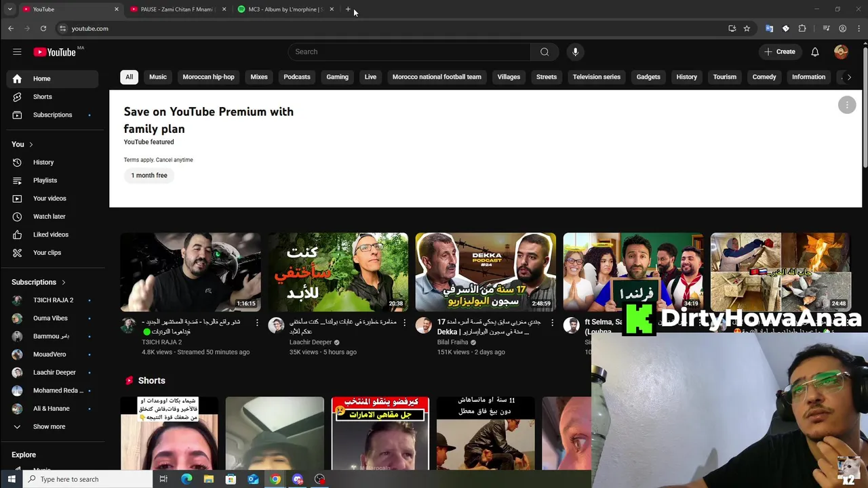The width and height of the screenshot is (868, 488).
Task: Open File Explorer from taskbar
Action: pyautogui.click(x=209, y=479)
